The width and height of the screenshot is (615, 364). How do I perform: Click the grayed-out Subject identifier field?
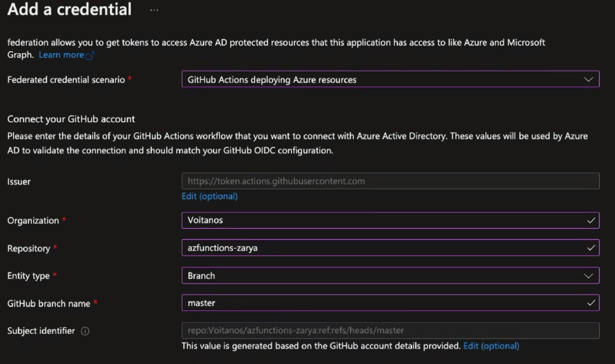pos(390,330)
